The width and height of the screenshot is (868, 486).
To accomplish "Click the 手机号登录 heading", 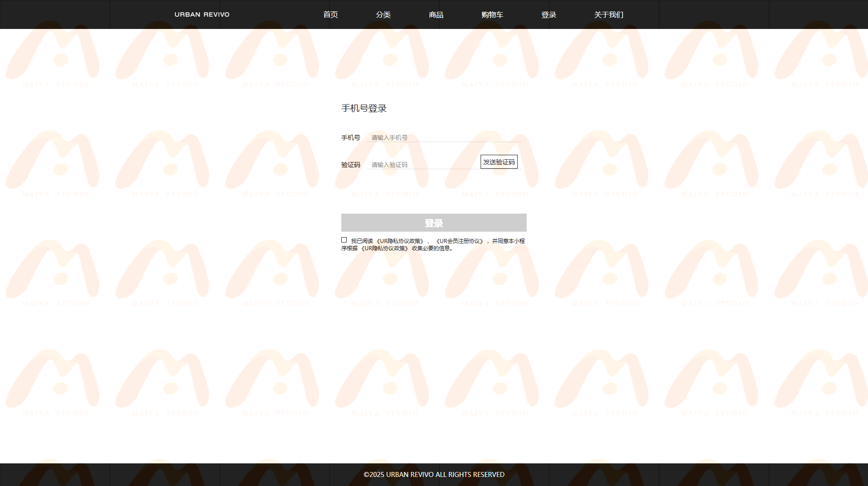I will coord(364,108).
